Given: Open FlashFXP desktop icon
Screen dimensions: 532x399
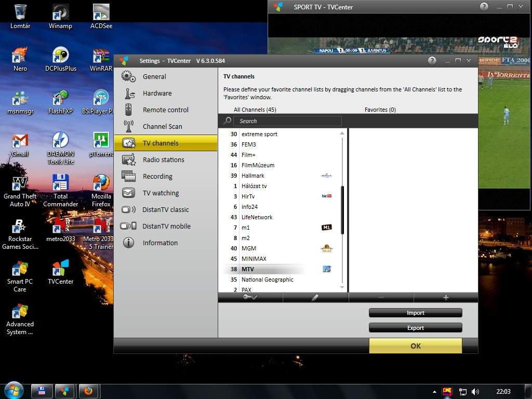Looking at the screenshot, I should coord(60,102).
